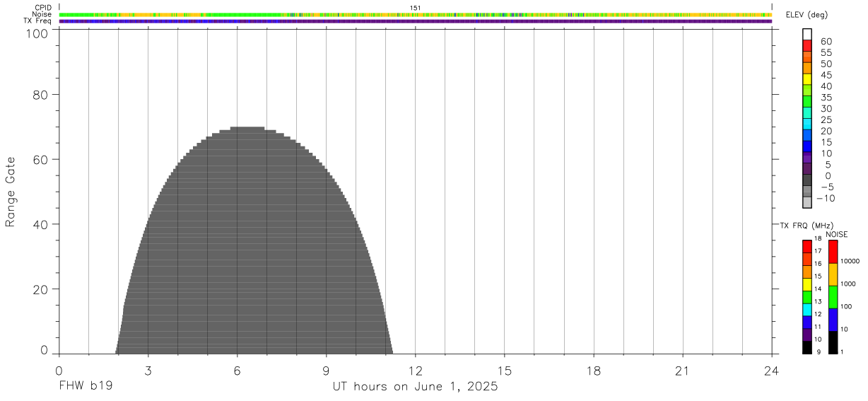868x401 pixels.
Task: Click the x-axis hour label "9"
Action: click(x=326, y=371)
